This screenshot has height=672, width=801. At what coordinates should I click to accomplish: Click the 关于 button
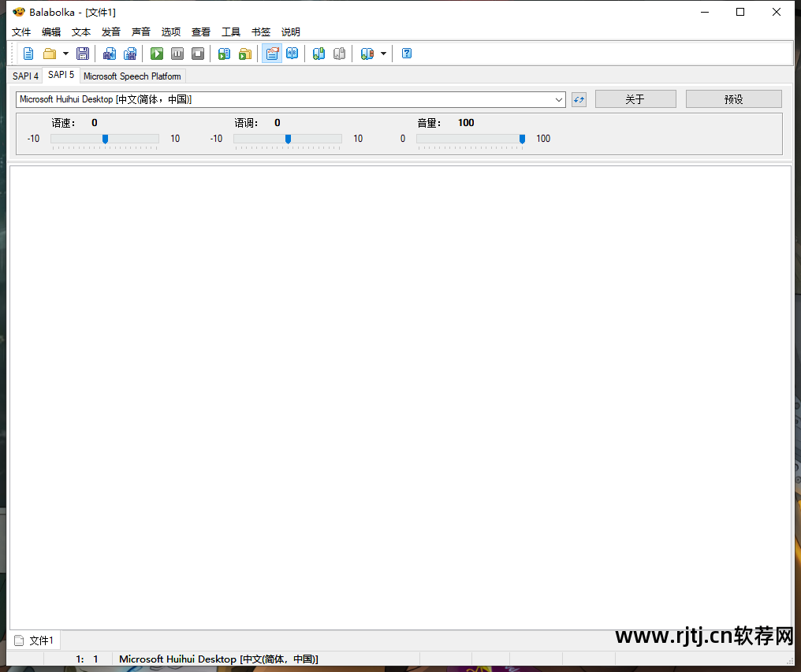(x=635, y=99)
